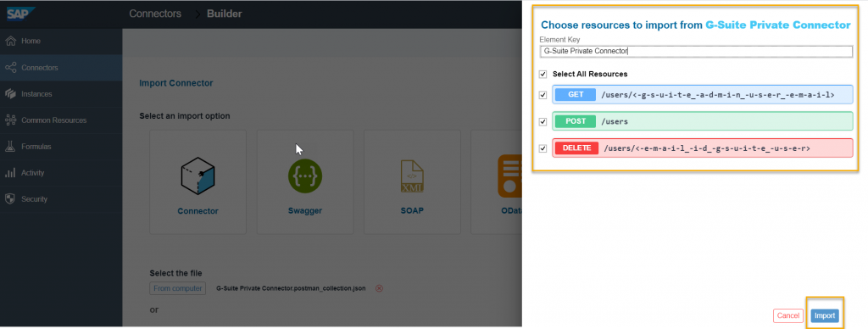Click the Connectors breadcrumb link
This screenshot has width=868, height=329.
(155, 14)
